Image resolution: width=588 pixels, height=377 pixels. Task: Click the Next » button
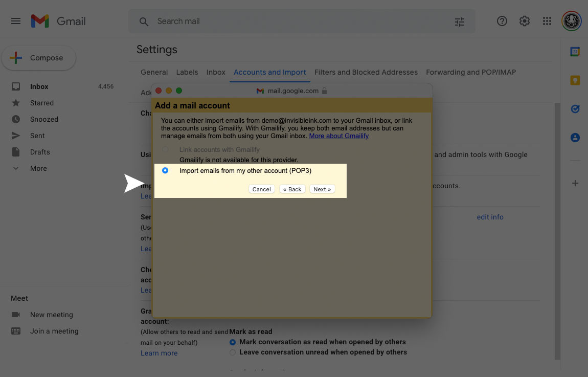click(x=322, y=189)
